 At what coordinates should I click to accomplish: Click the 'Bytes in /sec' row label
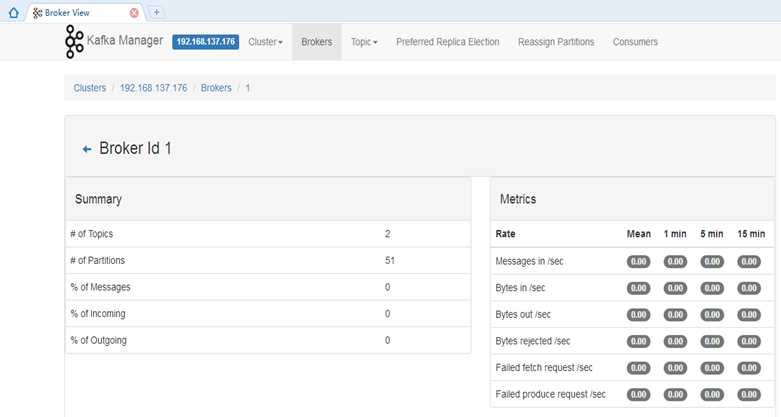[520, 288]
